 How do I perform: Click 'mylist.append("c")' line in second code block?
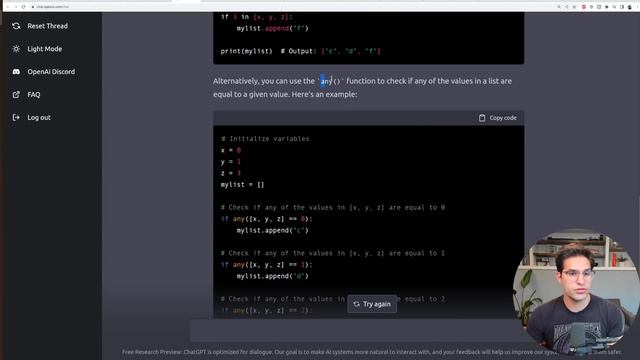point(273,231)
